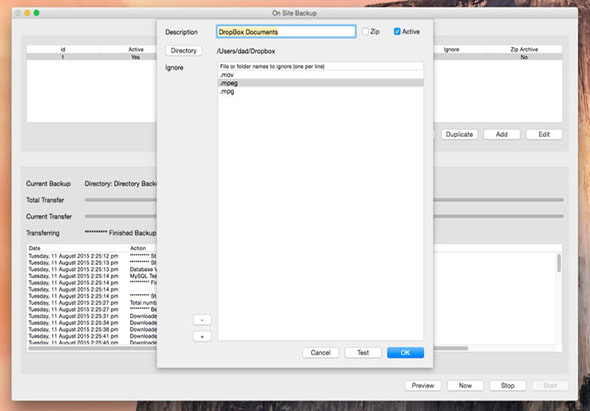
Task: Click the Description field with DropBox Documents
Action: (286, 32)
